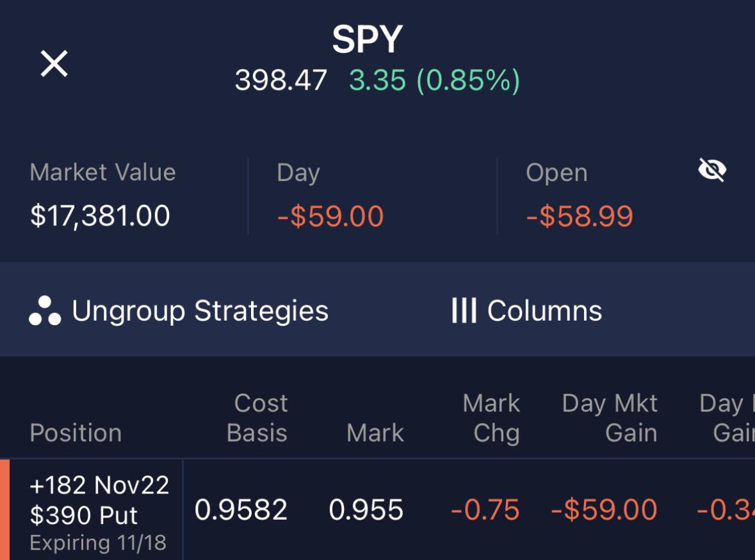Sort by the Position column header
755x560 pixels.
(x=76, y=433)
